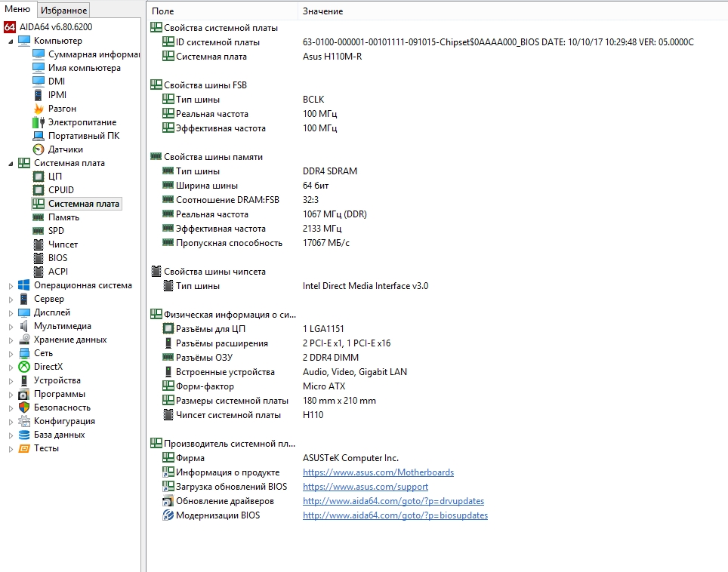Click the Форм-фактор row
The width and height of the screenshot is (728, 572).
[x=254, y=386]
